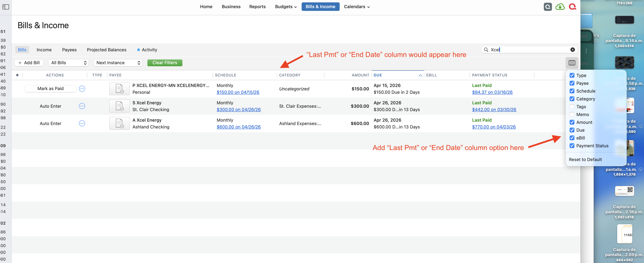Screen dimensions: 644x263
Task: Open the column chooser icon
Action: (572, 63)
